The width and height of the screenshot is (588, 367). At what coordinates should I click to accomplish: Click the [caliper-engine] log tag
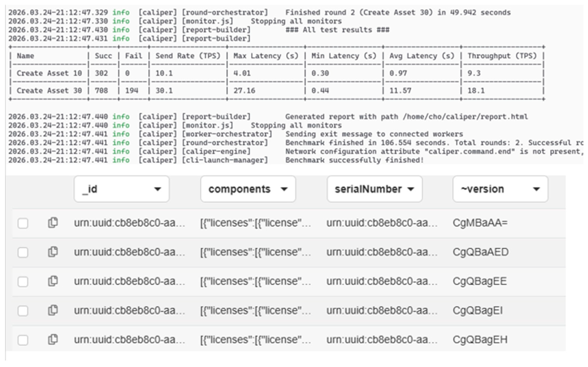(216, 151)
